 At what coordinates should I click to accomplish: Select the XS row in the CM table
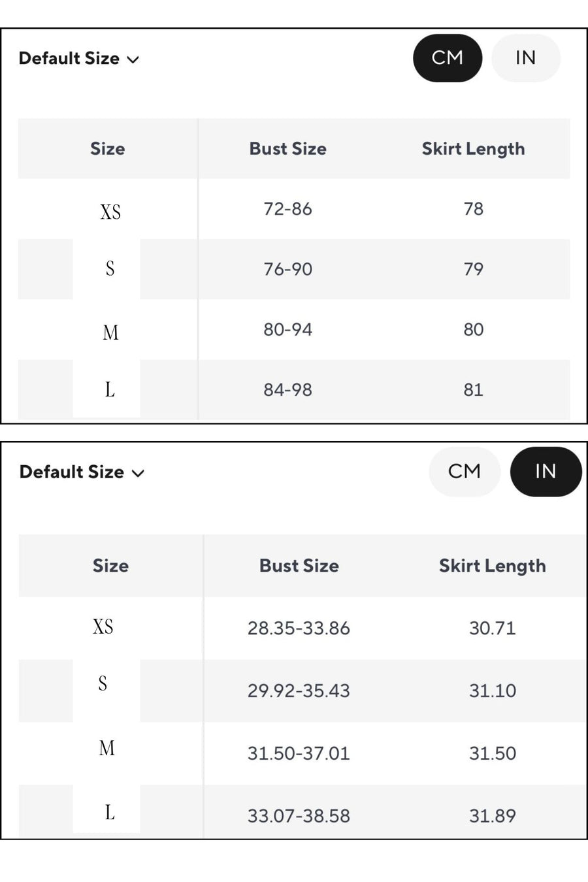click(x=294, y=209)
